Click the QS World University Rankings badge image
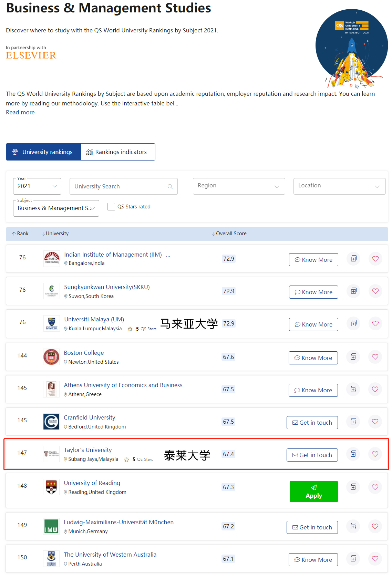 pyautogui.click(x=352, y=48)
